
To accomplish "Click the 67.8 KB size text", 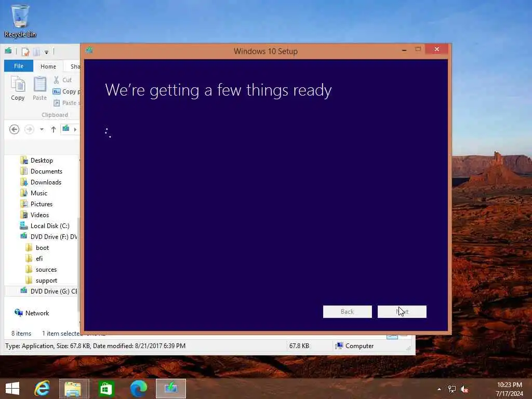I will pos(299,345).
